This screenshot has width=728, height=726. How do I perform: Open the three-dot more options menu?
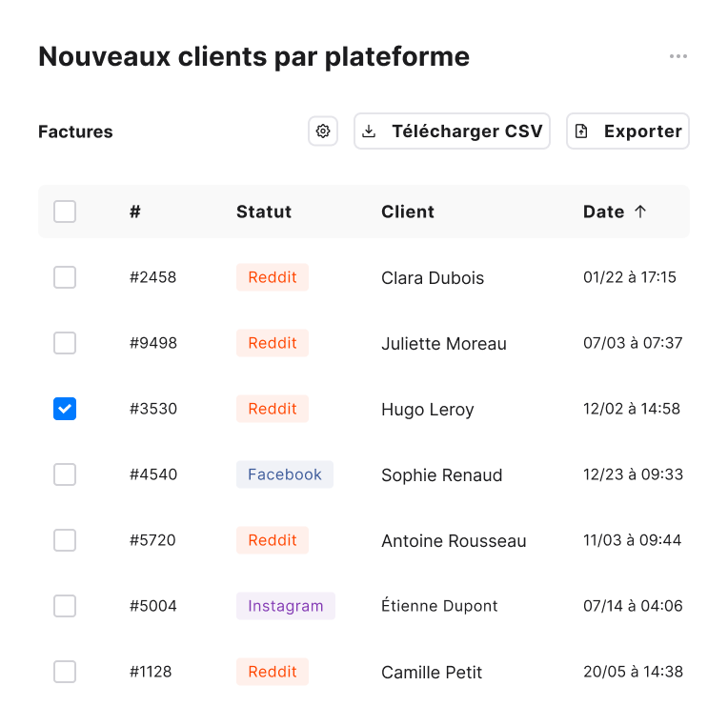pyautogui.click(x=677, y=57)
